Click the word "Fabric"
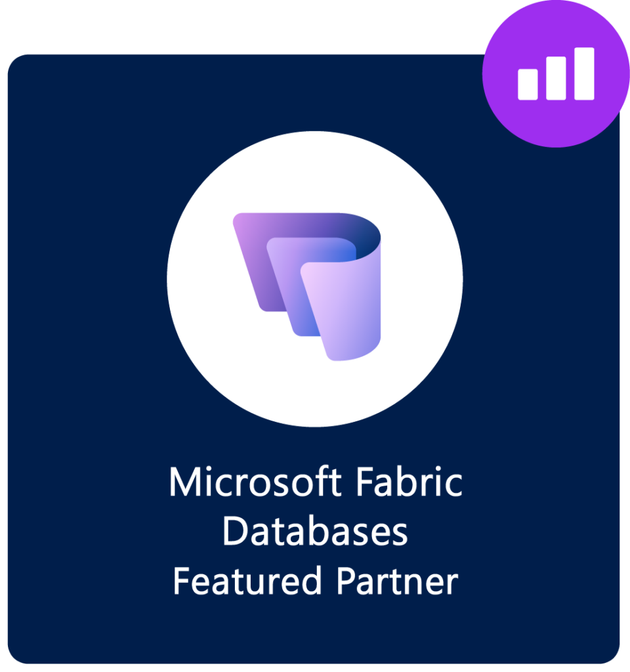 (409, 482)
